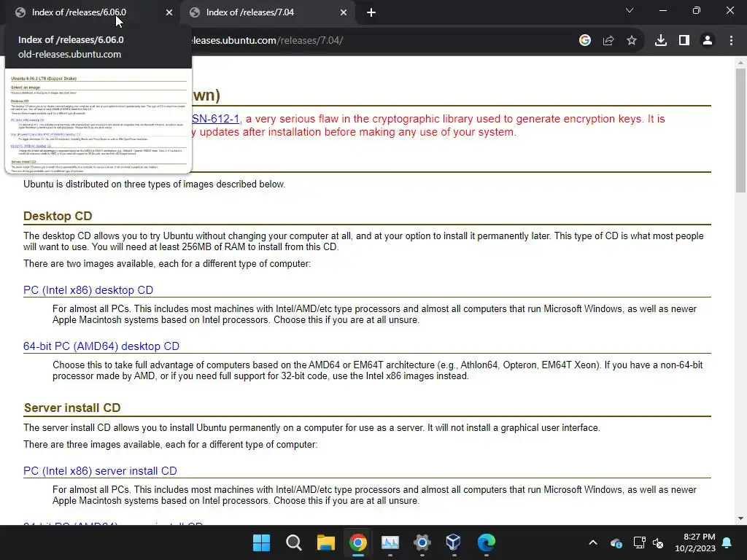The image size is (747, 560).
Task: Click the Desktop CD heading
Action: pos(58,216)
